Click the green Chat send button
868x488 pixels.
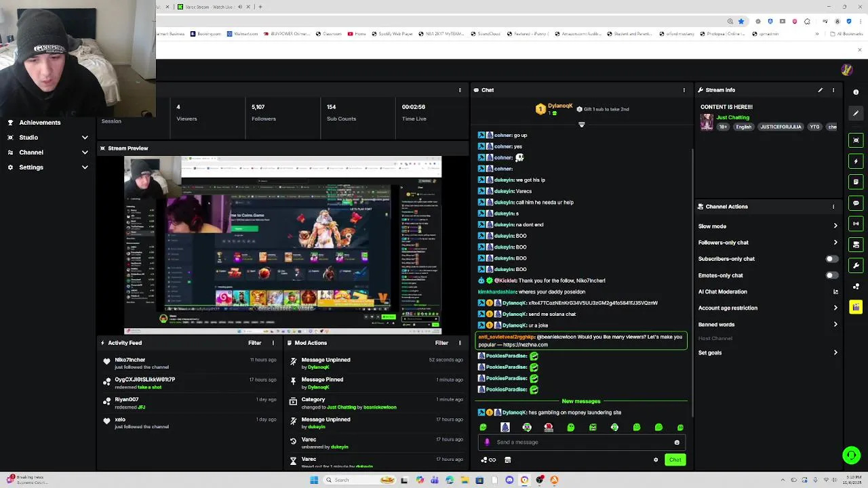coord(675,460)
